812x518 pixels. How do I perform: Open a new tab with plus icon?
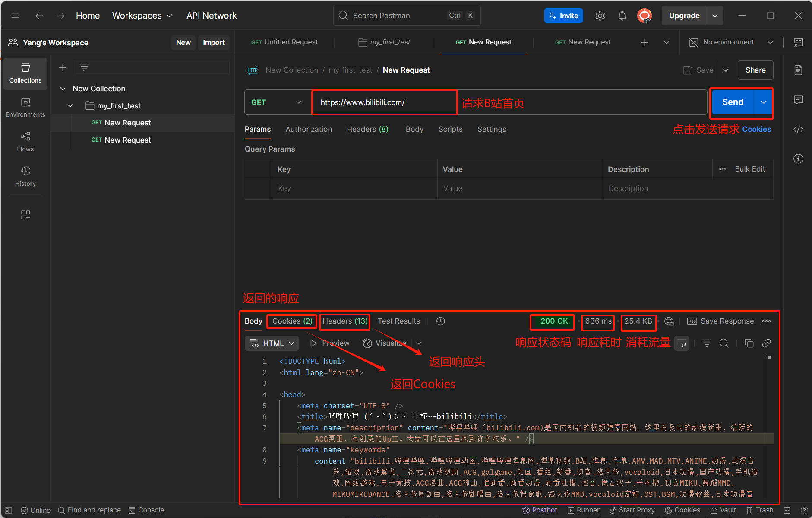(x=645, y=42)
